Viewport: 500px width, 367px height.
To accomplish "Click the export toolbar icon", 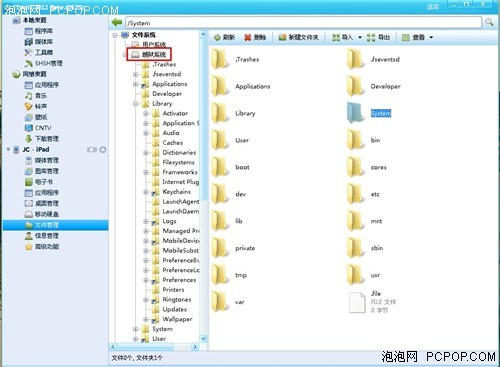I will click(x=371, y=37).
